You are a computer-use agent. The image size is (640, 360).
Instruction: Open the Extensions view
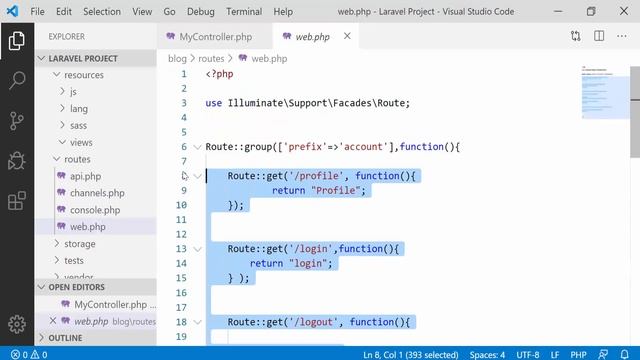(17, 201)
